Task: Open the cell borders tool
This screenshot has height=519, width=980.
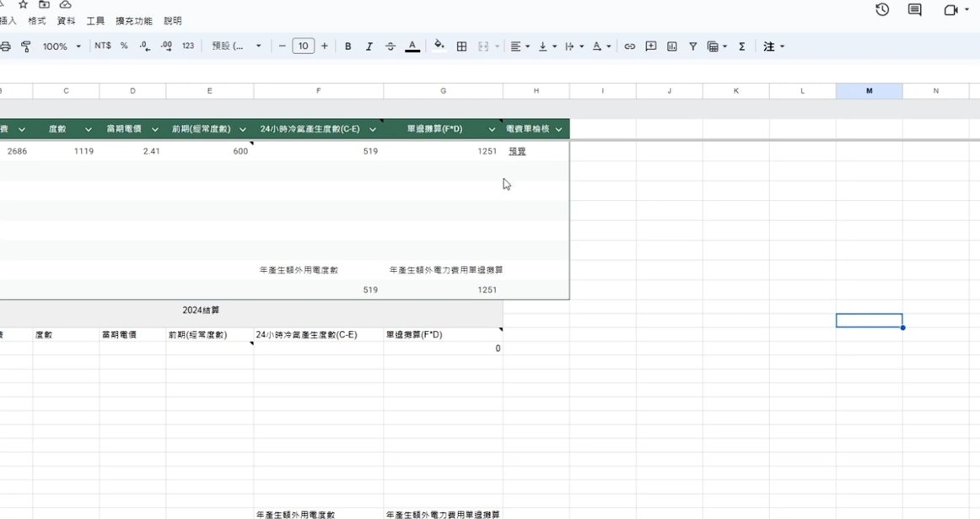Action: pyautogui.click(x=461, y=46)
